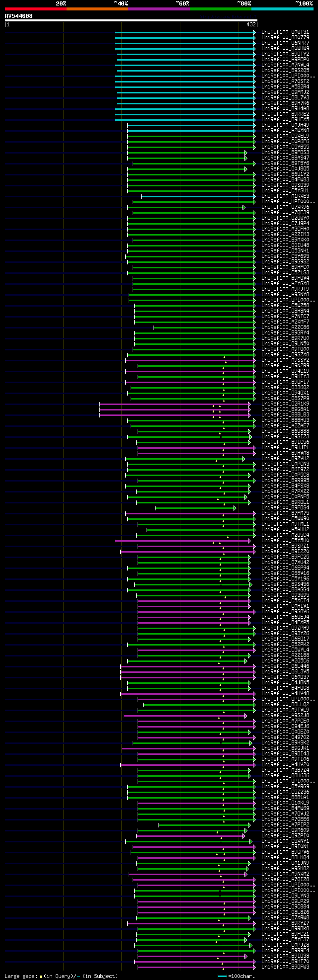Click the purple ~60% identity legend bar
Viewport: 318px width, 980px height.
click(159, 8)
